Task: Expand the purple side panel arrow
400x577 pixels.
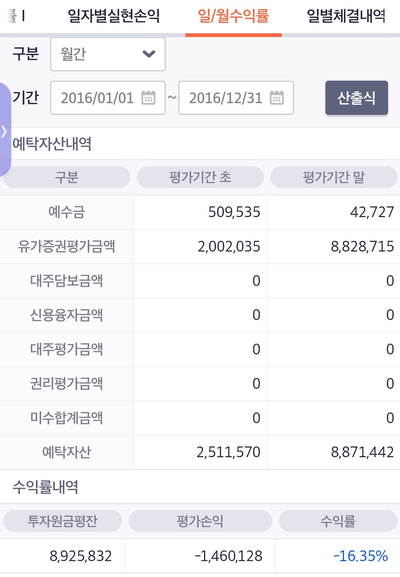Action: click(4, 131)
